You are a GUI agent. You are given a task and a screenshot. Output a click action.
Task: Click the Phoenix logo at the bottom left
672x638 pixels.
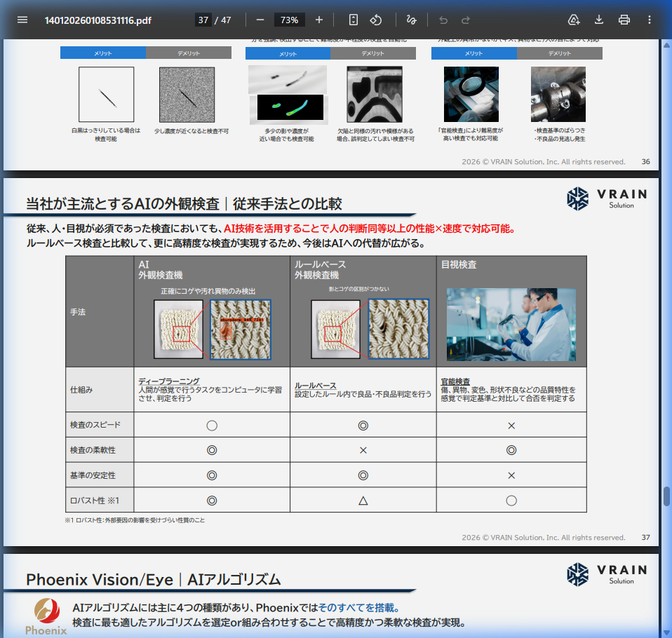click(47, 617)
